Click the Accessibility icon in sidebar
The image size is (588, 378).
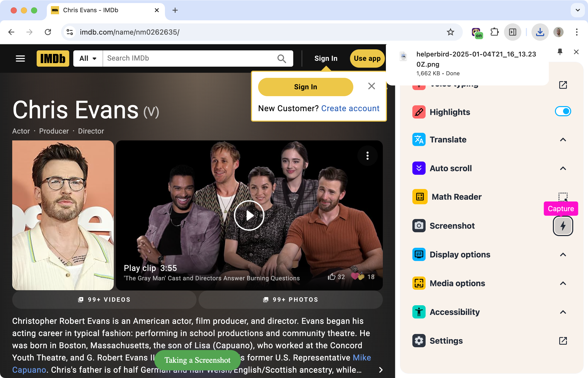coord(419,312)
